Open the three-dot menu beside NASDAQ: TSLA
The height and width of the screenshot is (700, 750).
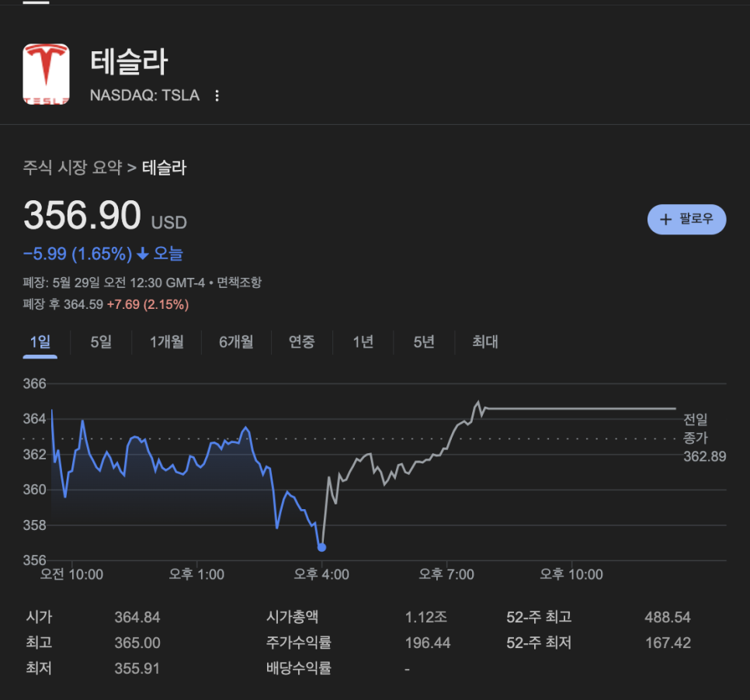coord(217,95)
